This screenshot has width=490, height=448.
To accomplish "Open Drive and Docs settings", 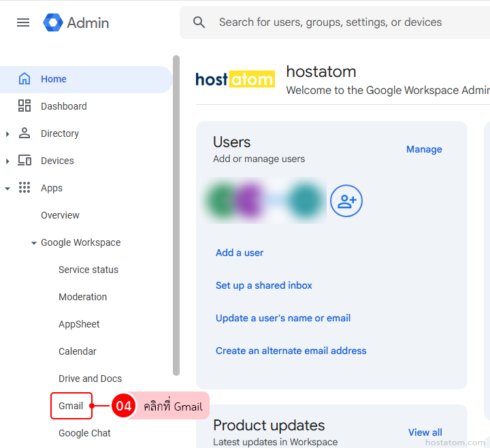I will point(91,379).
